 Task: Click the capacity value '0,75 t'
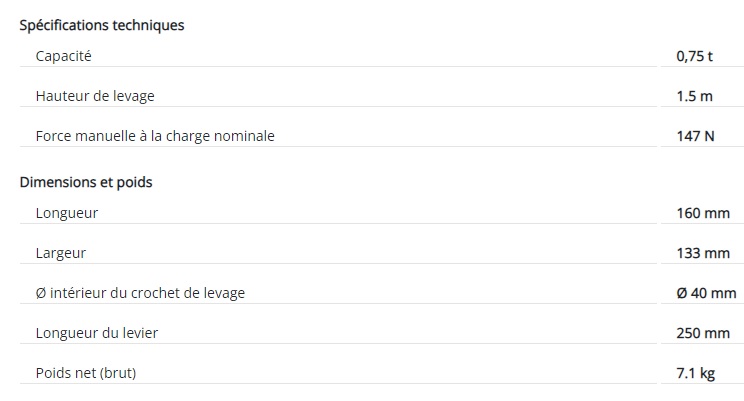click(694, 56)
